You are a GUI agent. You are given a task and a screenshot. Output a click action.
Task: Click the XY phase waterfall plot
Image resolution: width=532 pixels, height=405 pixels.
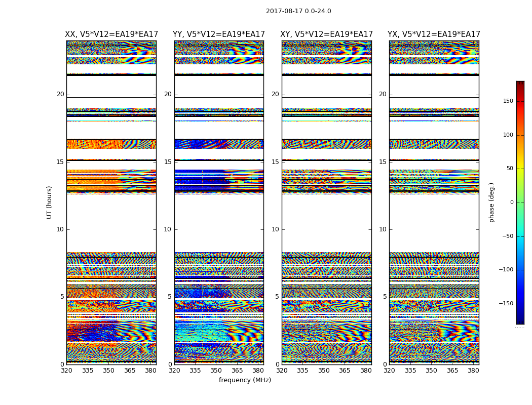click(x=326, y=202)
